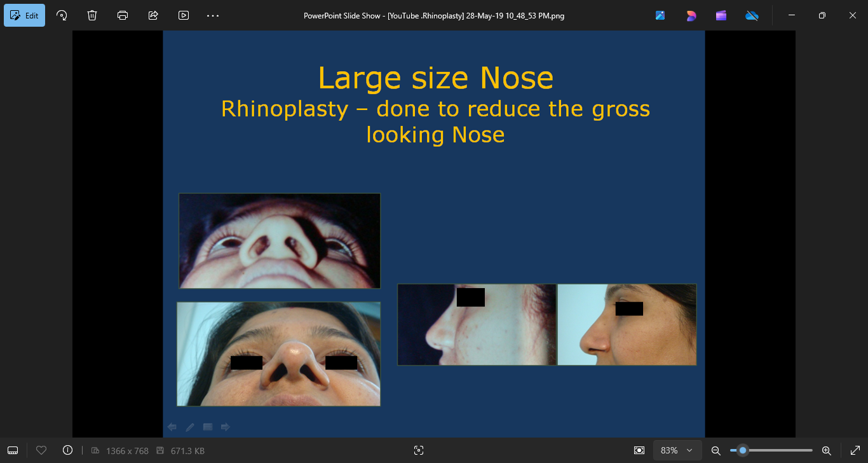Open the Share icon
The width and height of the screenshot is (868, 463).
click(x=153, y=15)
